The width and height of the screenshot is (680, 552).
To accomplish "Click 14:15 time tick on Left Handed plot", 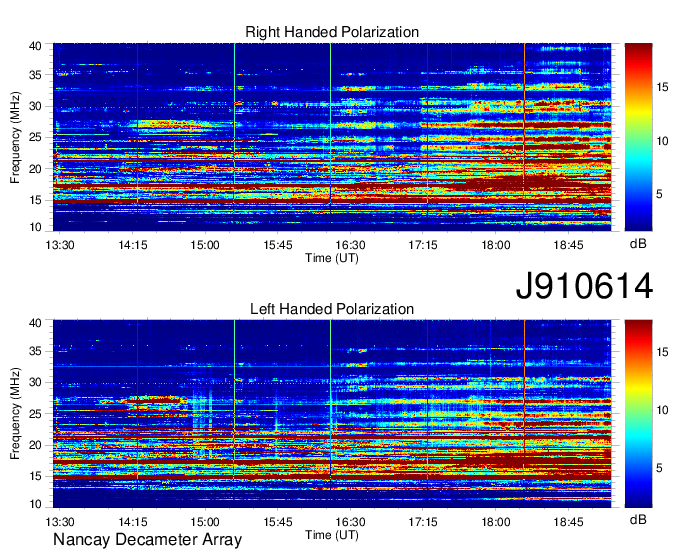I will pyautogui.click(x=133, y=522).
